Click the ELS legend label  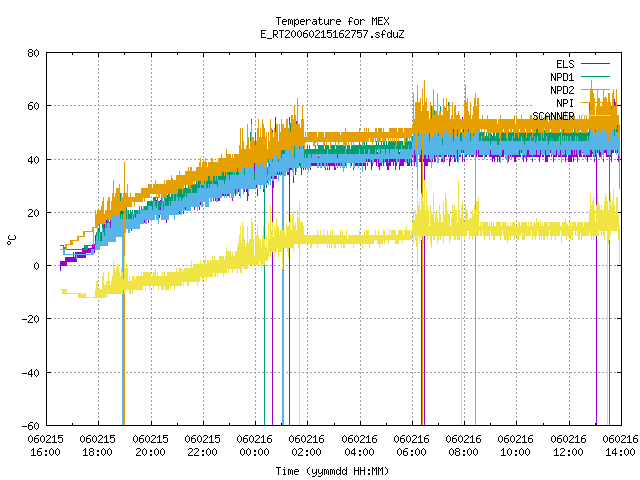click(x=565, y=64)
